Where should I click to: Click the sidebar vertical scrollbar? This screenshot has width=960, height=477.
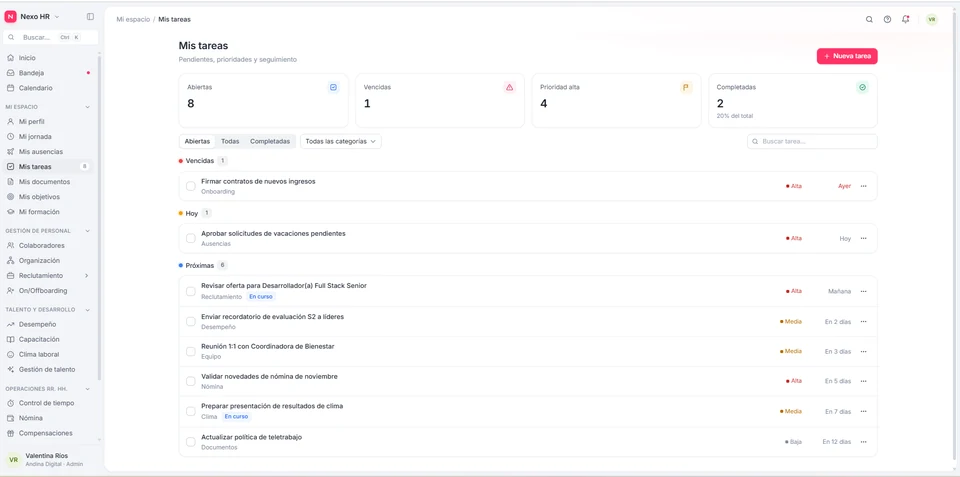100,217
